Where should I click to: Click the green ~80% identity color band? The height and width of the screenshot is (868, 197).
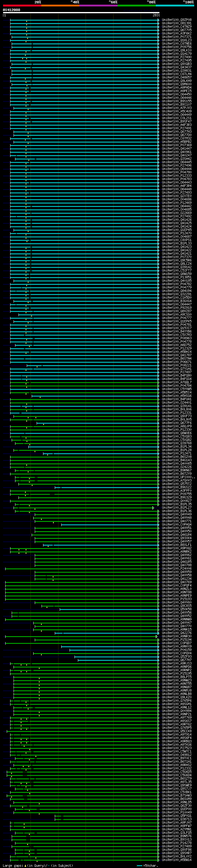click(137, 6)
